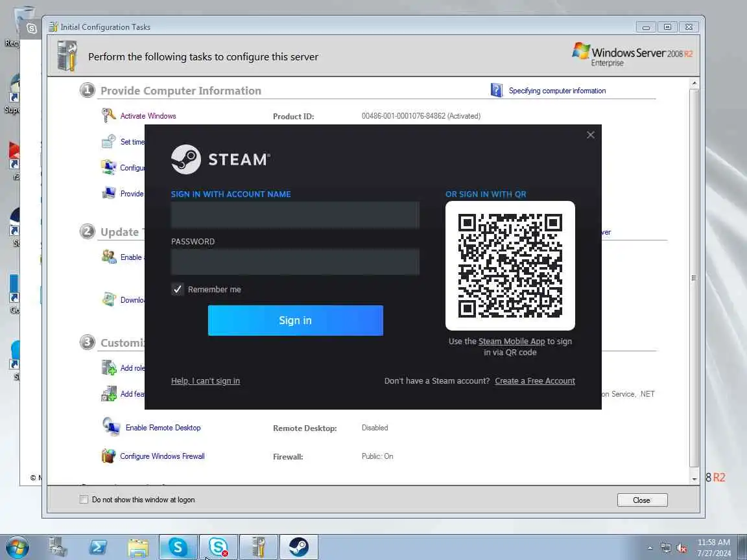Image resolution: width=747 pixels, height=560 pixels.
Task: Open Specifying computer information help link
Action: [557, 91]
